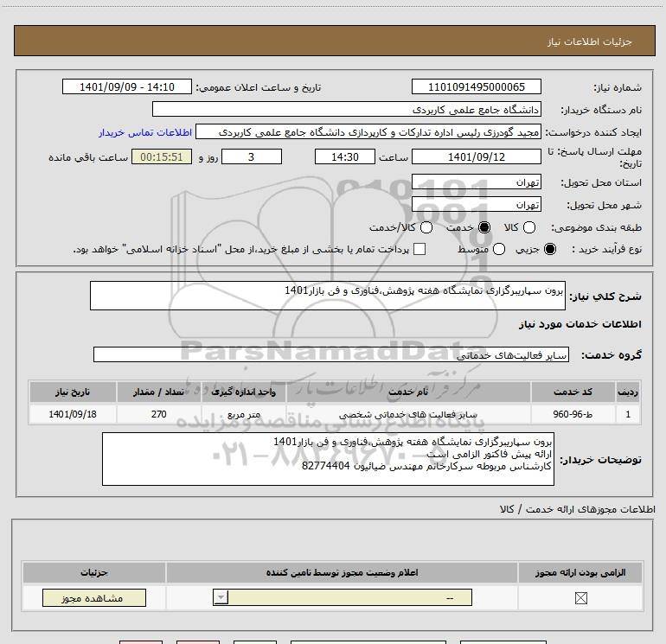This screenshot has width=666, height=644.
Task: Click the الزامی بودن ارائه مجوز header
Action: [x=580, y=572]
